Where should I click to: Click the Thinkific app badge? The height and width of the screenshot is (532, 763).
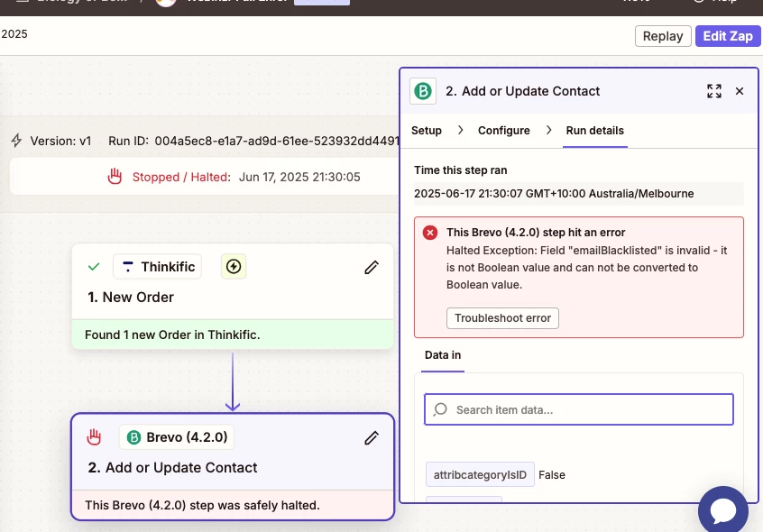(x=157, y=267)
